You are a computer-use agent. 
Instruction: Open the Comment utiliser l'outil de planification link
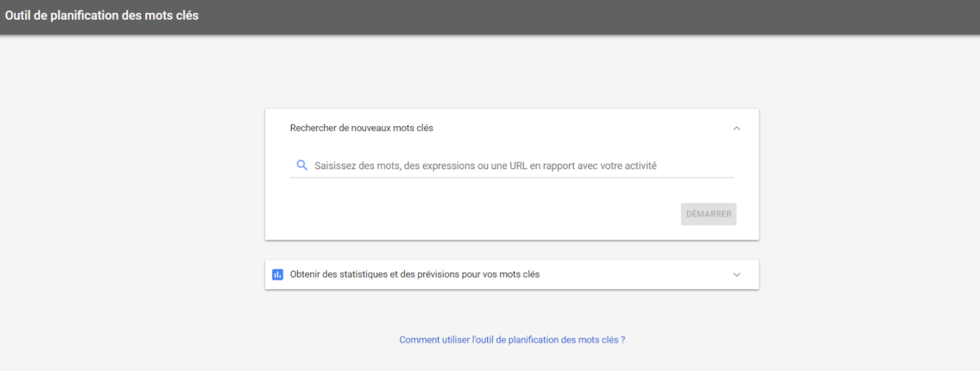[511, 340]
